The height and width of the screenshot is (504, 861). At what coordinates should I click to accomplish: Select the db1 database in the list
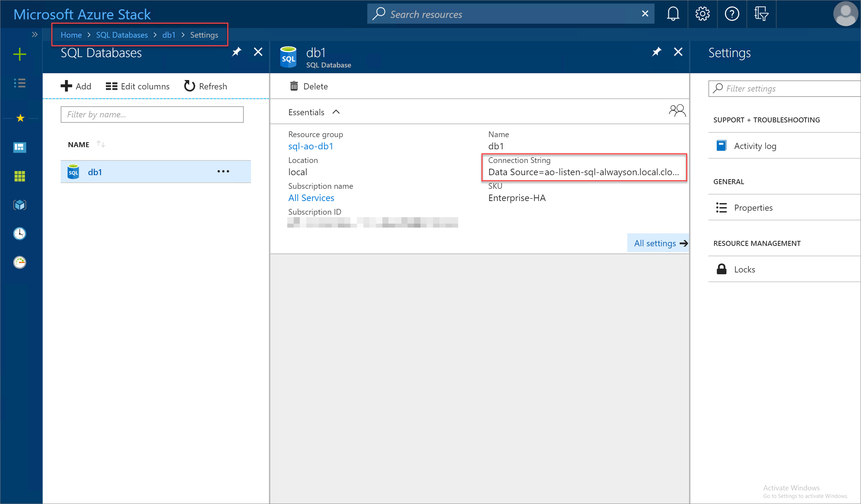coord(96,171)
